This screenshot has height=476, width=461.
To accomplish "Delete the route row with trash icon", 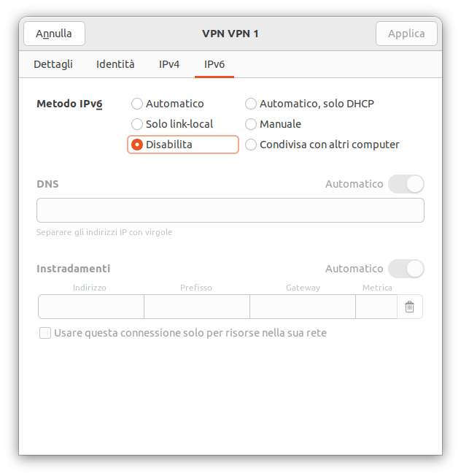I will (x=409, y=307).
